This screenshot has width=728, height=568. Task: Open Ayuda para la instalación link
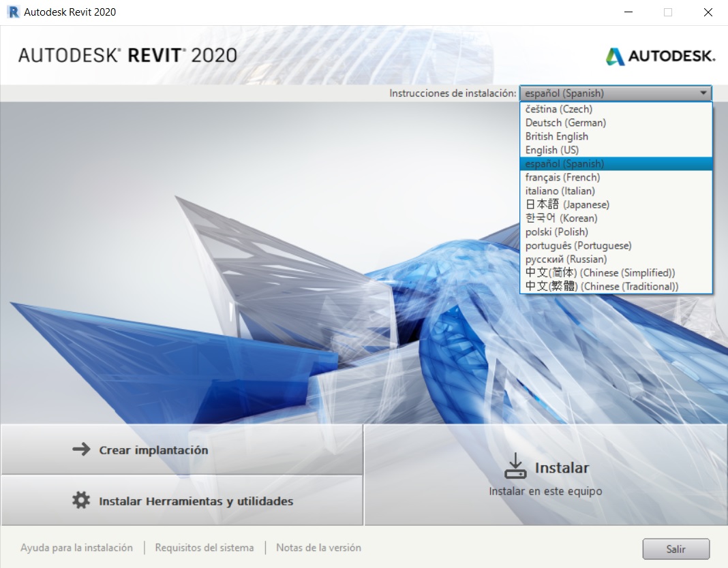76,548
